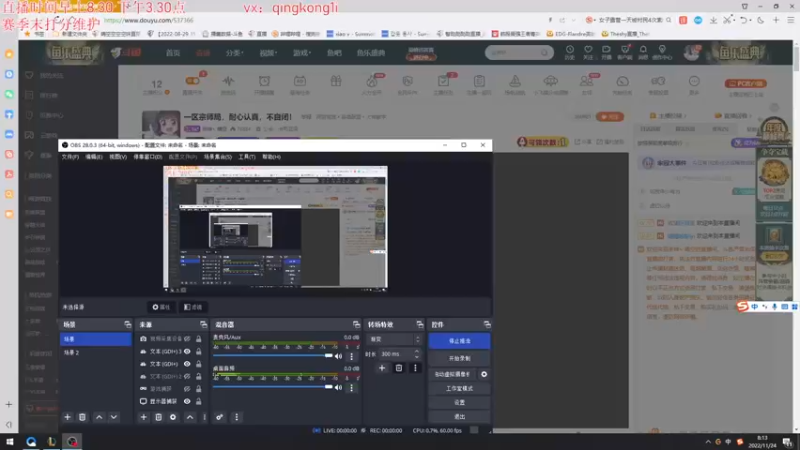Expand hidden system tray icons chevron
The width and height of the screenshot is (800, 450).
(x=708, y=442)
